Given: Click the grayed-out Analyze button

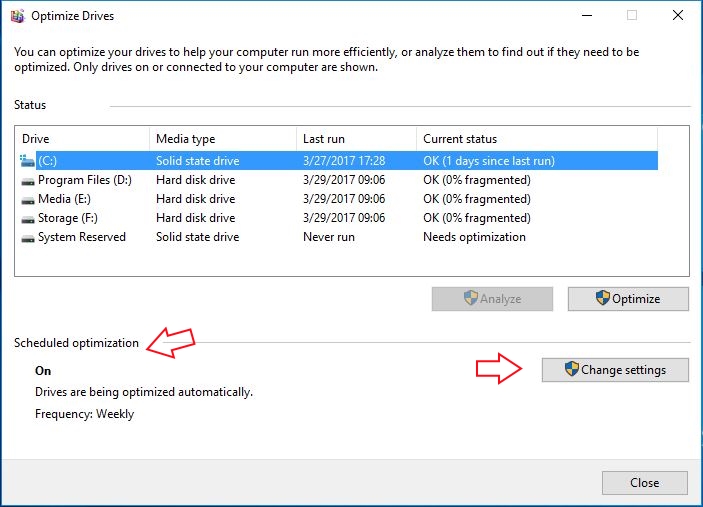Looking at the screenshot, I should click(x=492, y=299).
